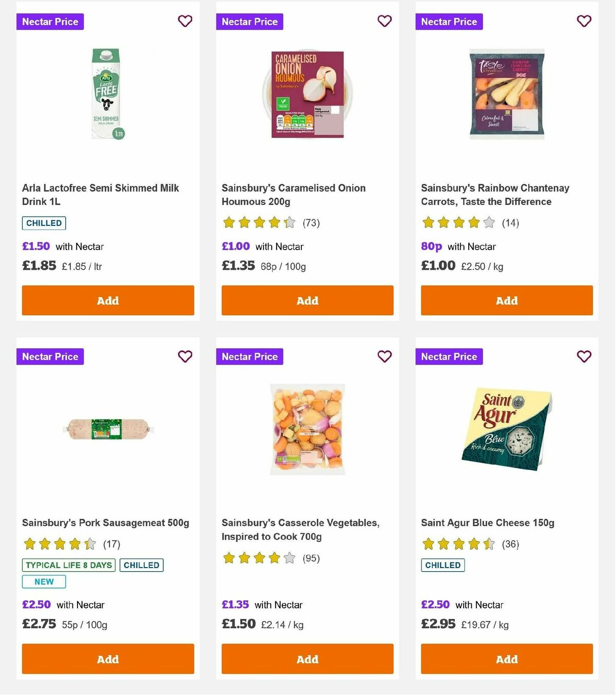Screen dimensions: 616x696
Task: Click the heart icon on Saint Agur Blue Cheese
Action: (584, 356)
